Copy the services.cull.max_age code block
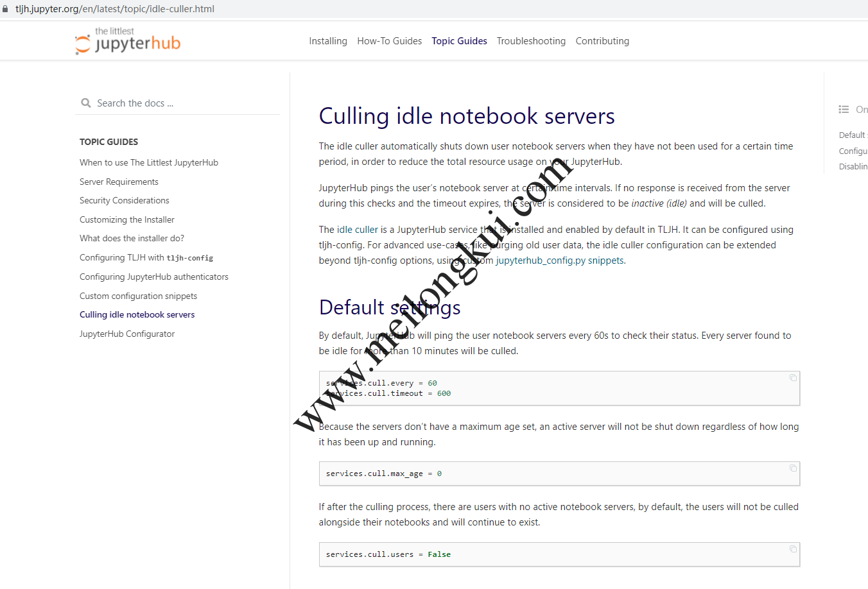868x589 pixels. click(x=793, y=468)
